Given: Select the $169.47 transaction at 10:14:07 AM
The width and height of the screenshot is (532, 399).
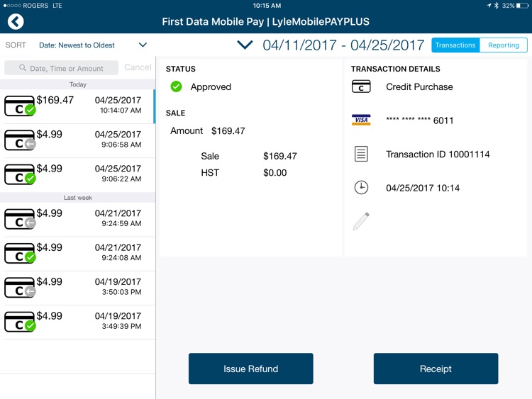Looking at the screenshot, I should [x=78, y=106].
